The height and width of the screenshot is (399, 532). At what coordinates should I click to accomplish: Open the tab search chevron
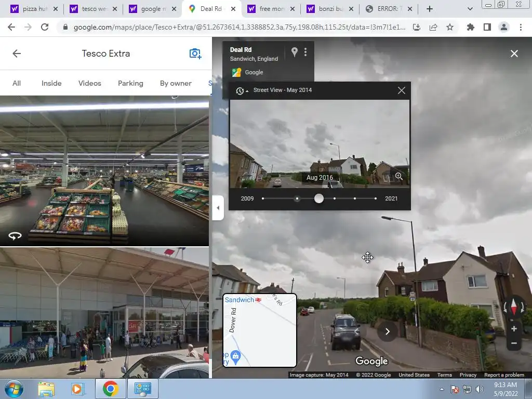[x=470, y=9]
